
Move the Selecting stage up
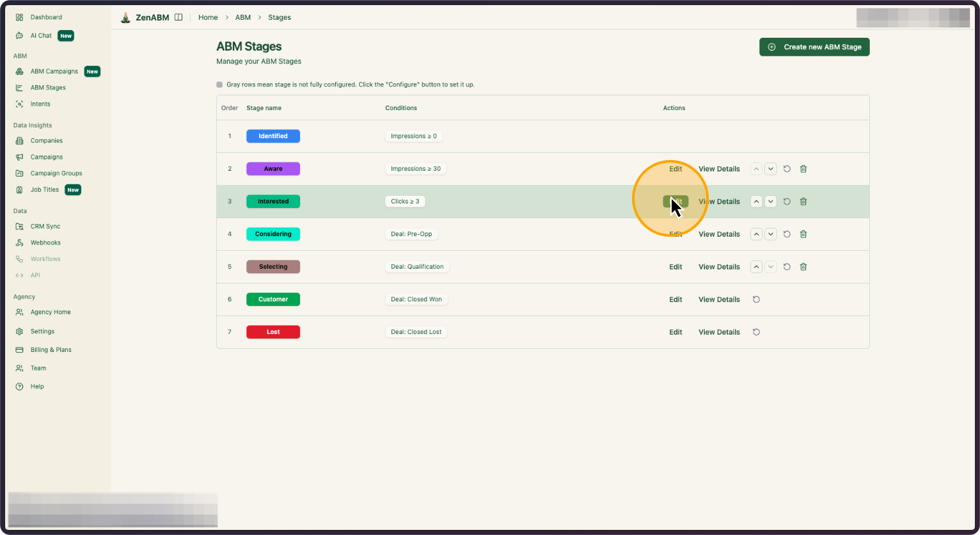click(756, 267)
